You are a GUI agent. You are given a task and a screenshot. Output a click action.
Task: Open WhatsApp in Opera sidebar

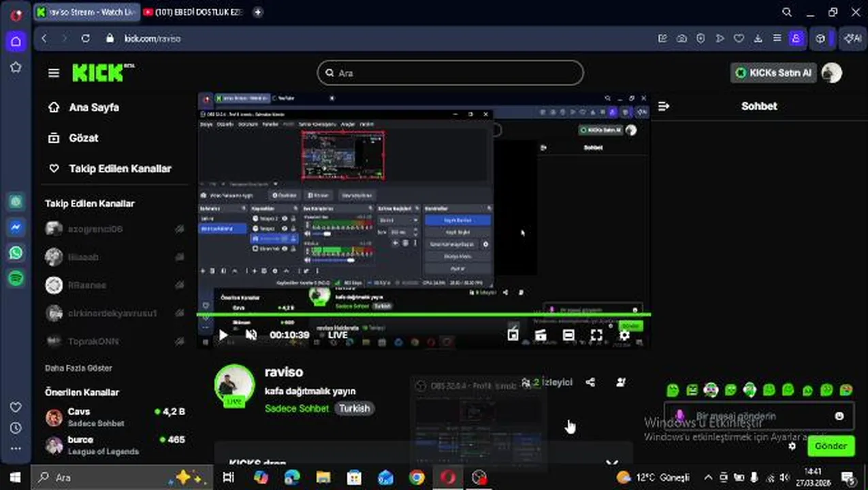[x=16, y=252]
